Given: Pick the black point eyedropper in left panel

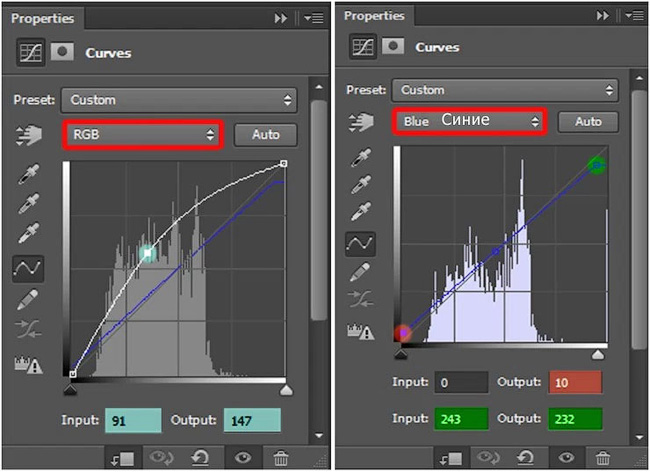Looking at the screenshot, I should tap(29, 174).
